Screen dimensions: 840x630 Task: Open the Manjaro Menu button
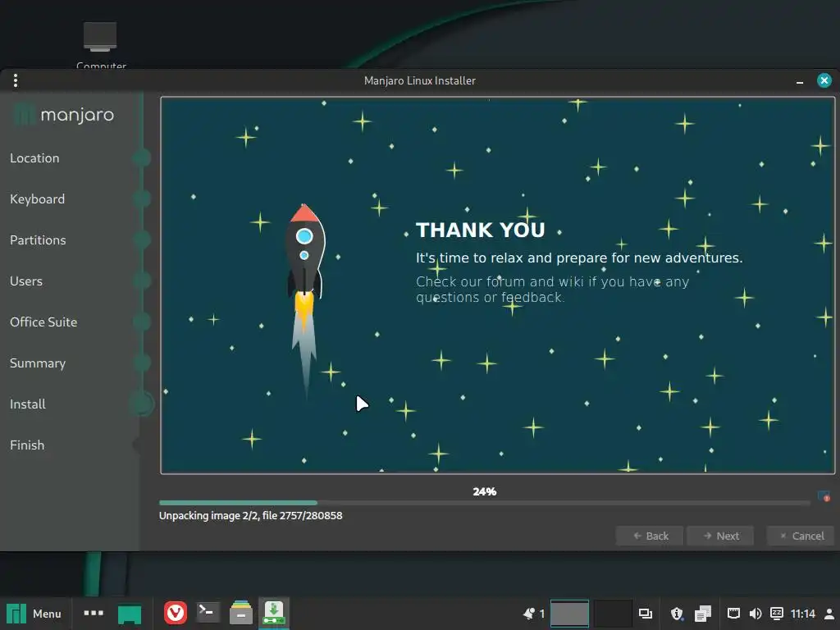(x=34, y=614)
